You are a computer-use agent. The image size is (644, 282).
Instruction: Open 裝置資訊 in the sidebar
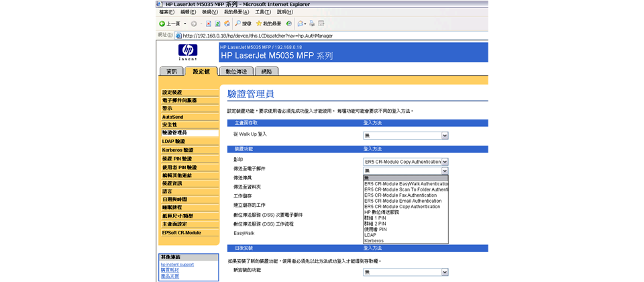(190, 183)
